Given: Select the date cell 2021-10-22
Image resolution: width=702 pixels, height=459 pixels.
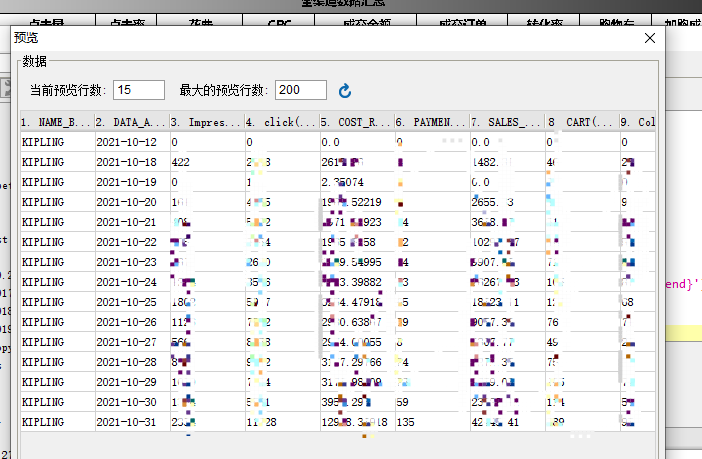Looking at the screenshot, I should coord(133,242).
